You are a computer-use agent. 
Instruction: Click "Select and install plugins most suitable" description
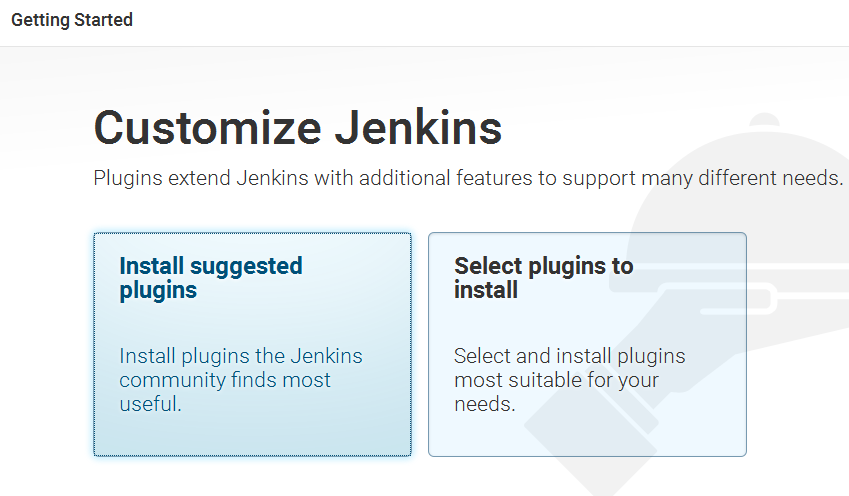[x=570, y=368]
